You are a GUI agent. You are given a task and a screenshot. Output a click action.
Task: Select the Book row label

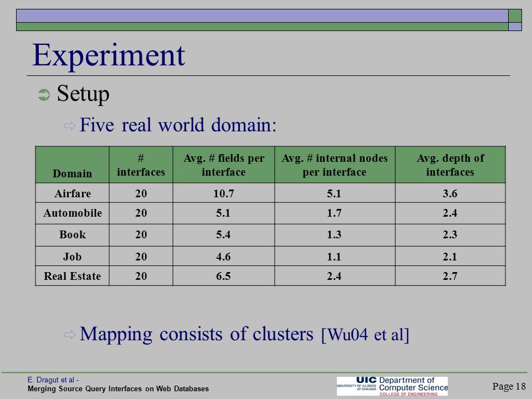click(73, 235)
